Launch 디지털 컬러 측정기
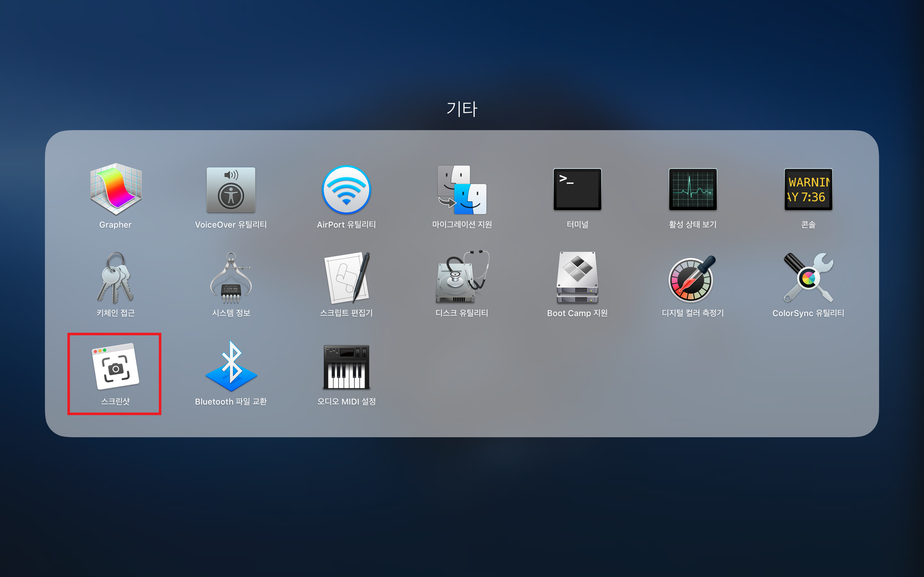 (x=693, y=278)
